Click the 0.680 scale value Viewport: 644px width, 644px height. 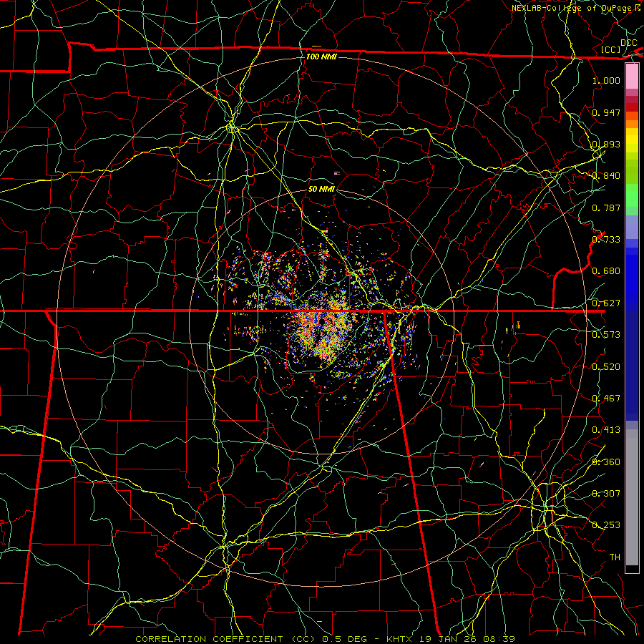[x=606, y=271]
